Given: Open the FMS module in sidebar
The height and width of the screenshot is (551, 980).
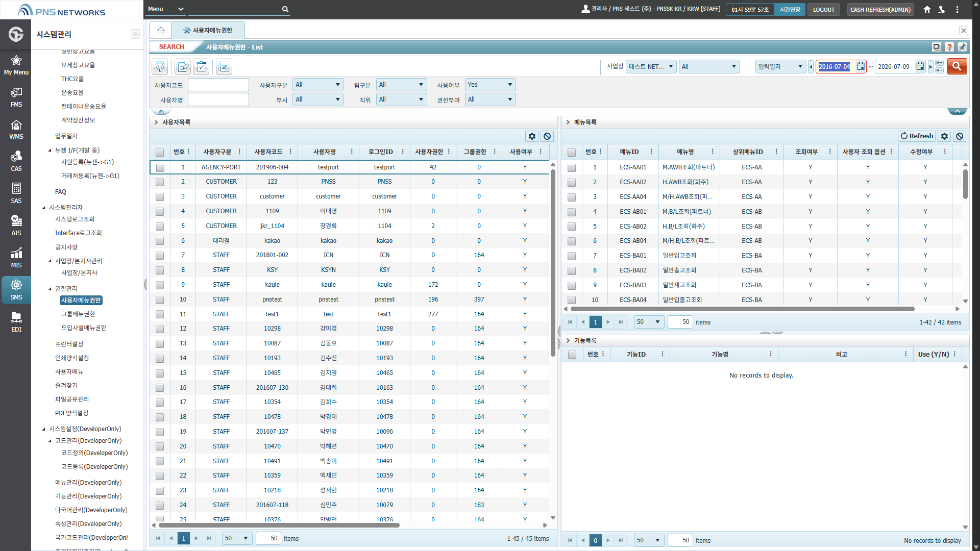Looking at the screenshot, I should pyautogui.click(x=16, y=97).
